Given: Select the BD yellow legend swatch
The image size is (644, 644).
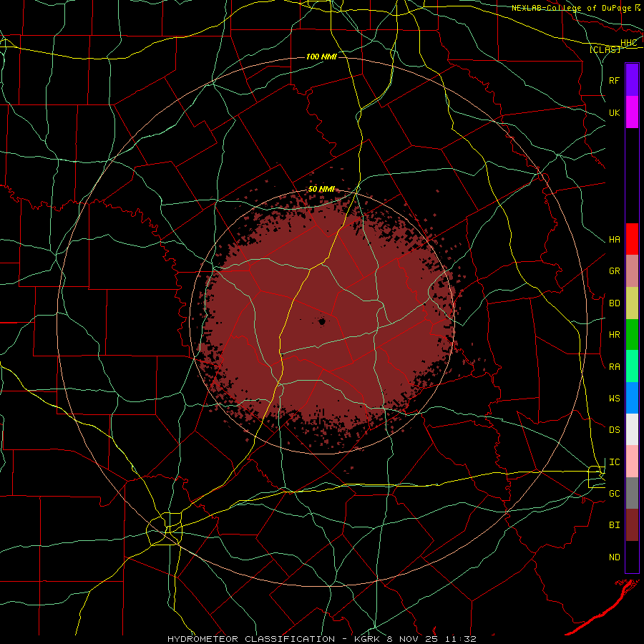Looking at the screenshot, I should pos(632,303).
